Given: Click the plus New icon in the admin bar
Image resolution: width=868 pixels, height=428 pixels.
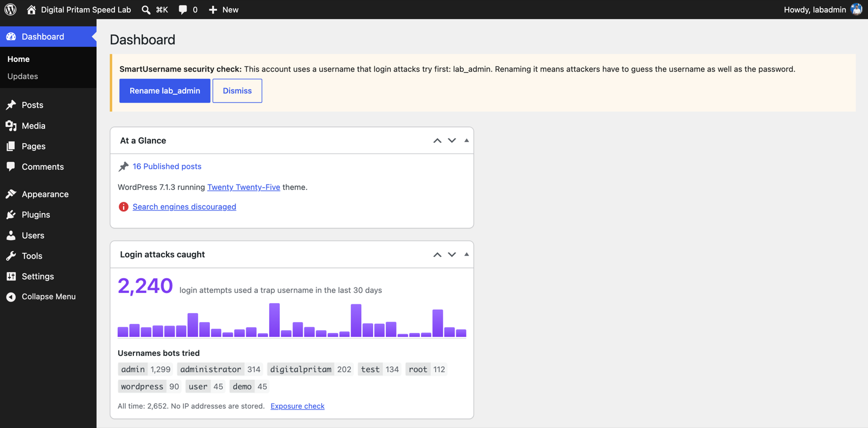Looking at the screenshot, I should pos(213,10).
